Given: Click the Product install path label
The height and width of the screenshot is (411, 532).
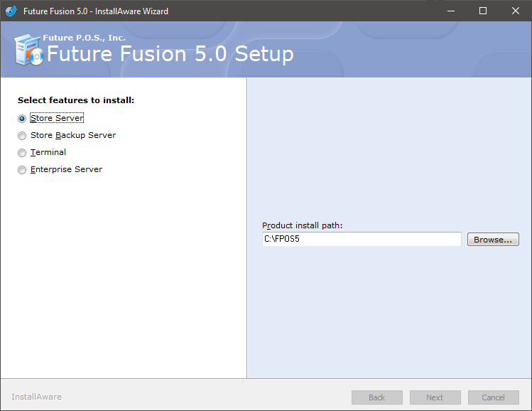Looking at the screenshot, I should [303, 225].
